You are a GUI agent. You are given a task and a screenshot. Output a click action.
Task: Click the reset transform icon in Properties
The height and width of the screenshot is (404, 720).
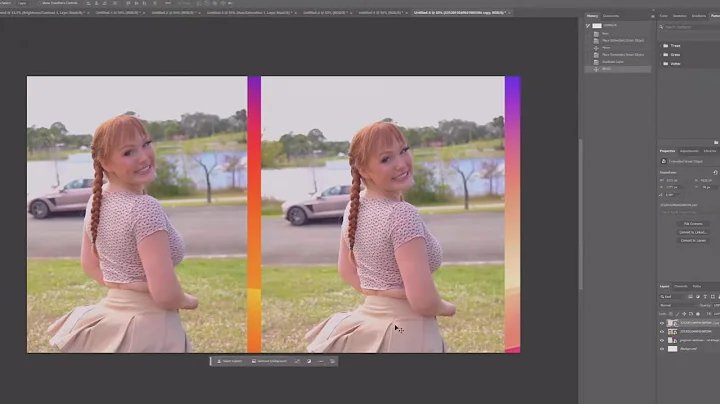point(715,173)
